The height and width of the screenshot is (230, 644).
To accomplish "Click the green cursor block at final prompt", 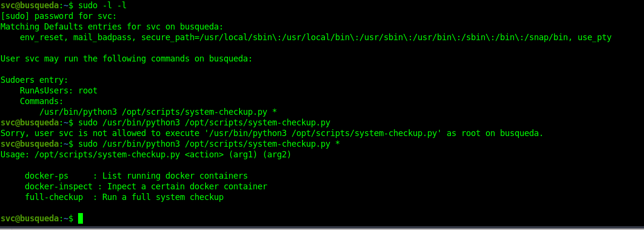I will [80, 218].
